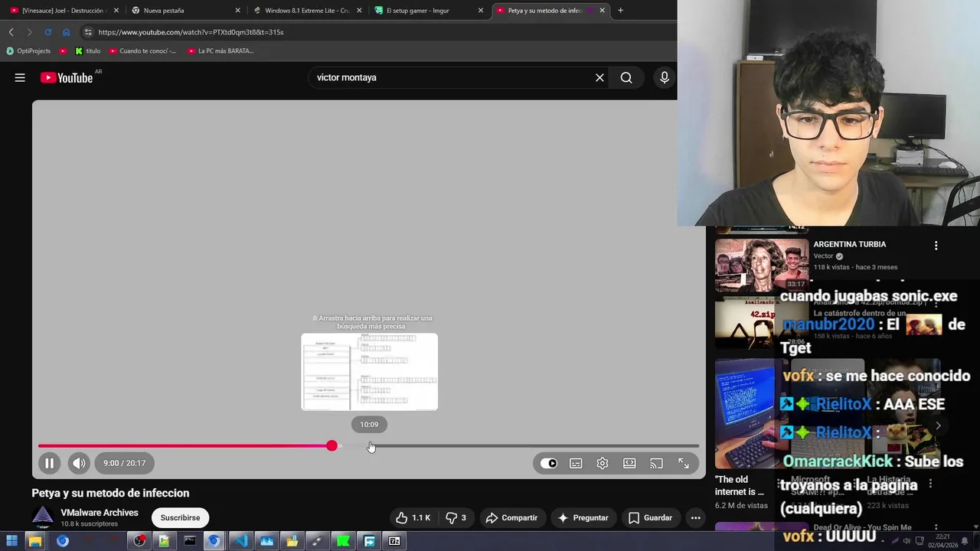980x551 pixels.
Task: Dislike the video with the thumbs-down button
Action: 456,518
